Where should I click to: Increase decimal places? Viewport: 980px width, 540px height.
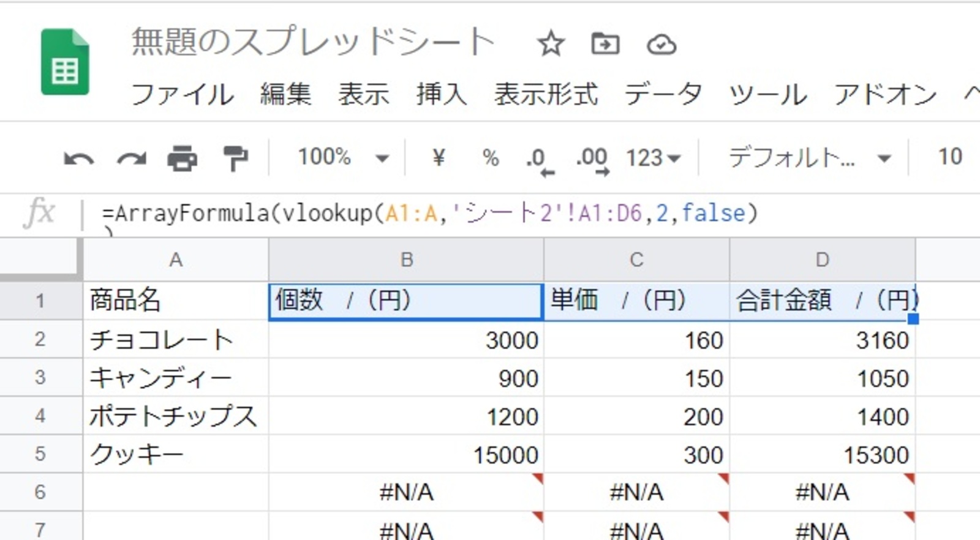[592, 160]
